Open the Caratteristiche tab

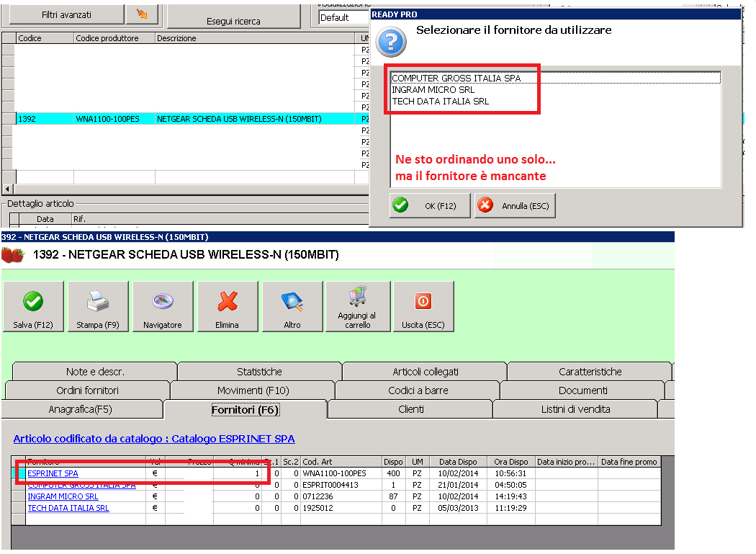[x=590, y=372]
